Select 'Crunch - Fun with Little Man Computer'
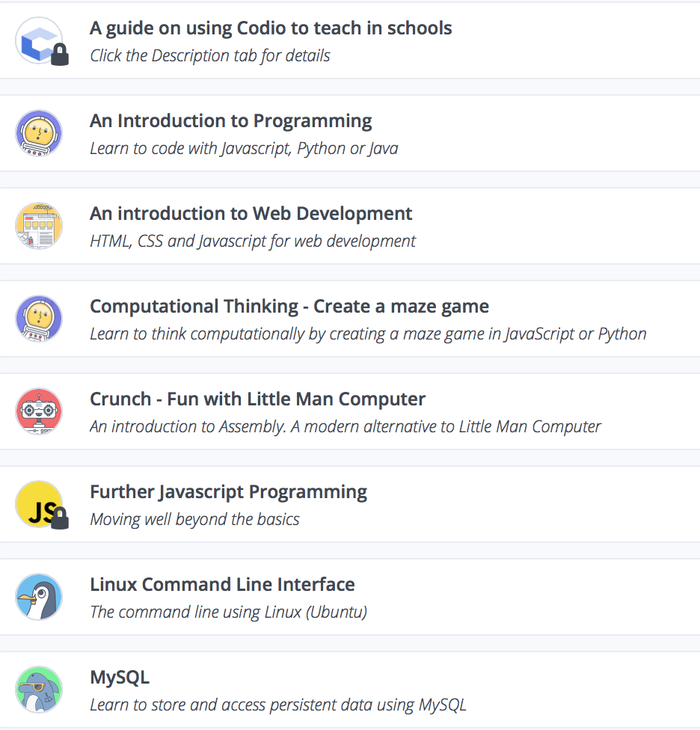700x730 pixels. pos(257,399)
